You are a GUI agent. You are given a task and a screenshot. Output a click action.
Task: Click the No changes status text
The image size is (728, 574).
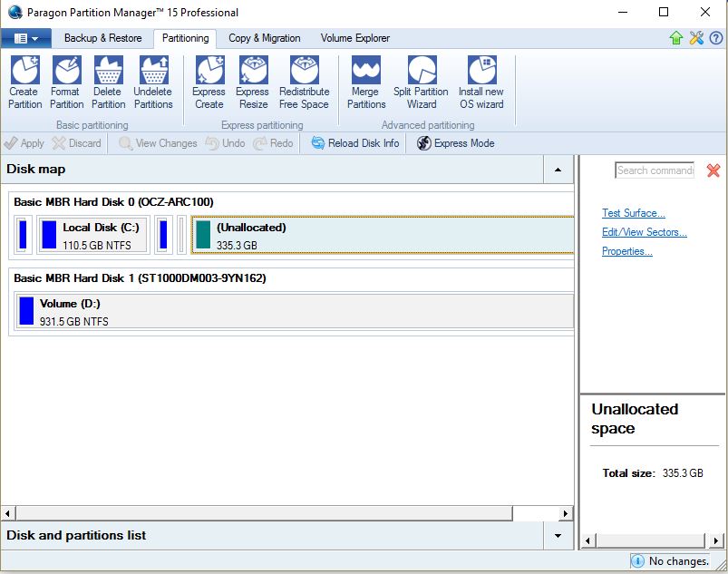point(679,561)
